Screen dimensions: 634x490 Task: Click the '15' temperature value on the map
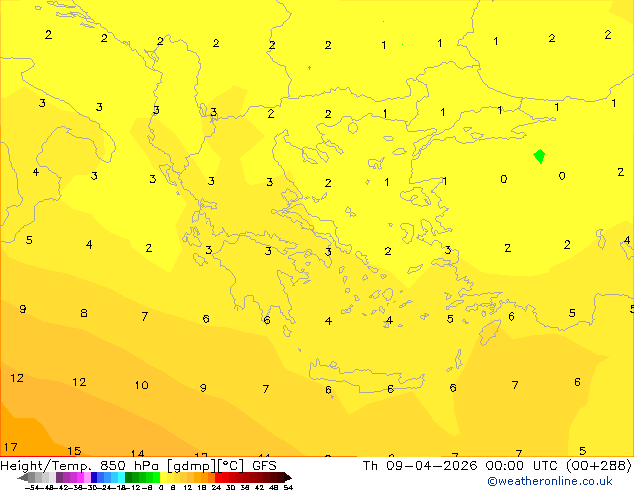tap(74, 451)
